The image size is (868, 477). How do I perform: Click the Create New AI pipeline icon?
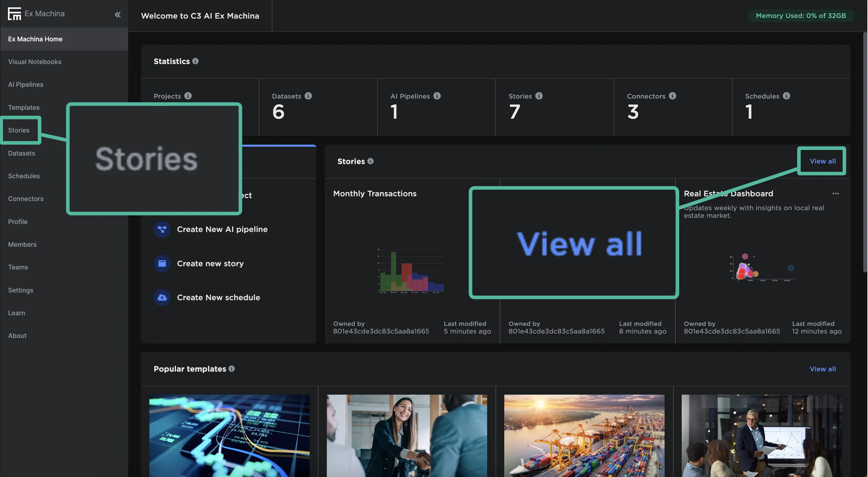[162, 229]
